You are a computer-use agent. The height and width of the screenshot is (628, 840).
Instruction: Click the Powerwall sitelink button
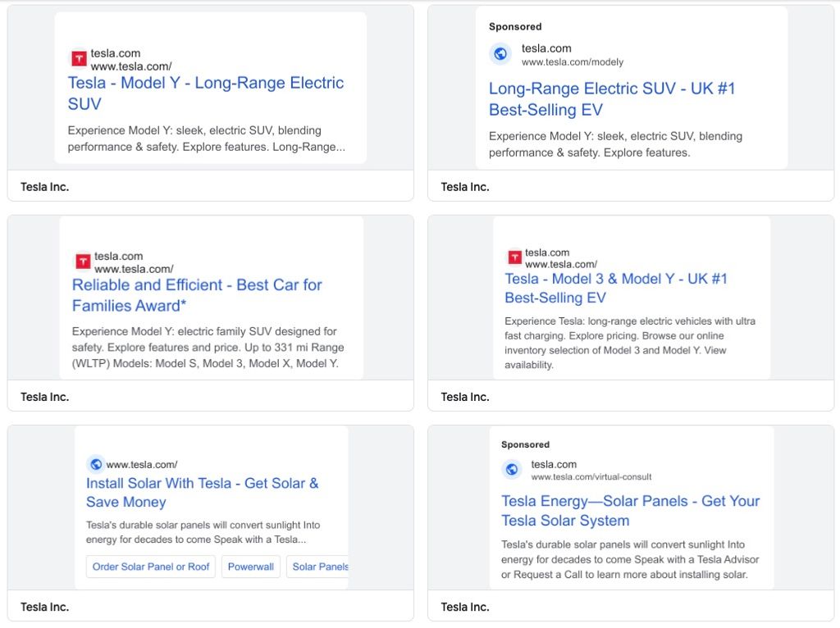[251, 567]
